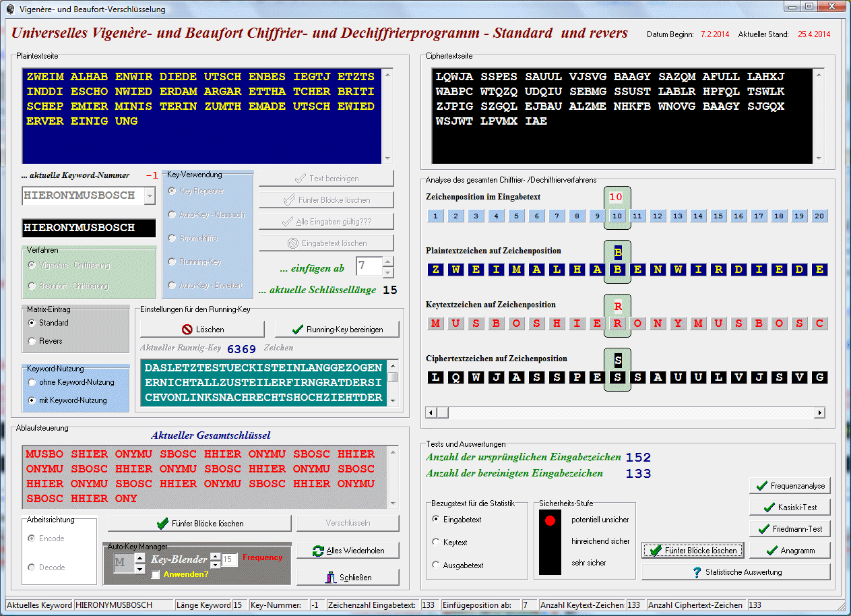Viewport: 851px width, 616px height.
Task: Open Statistische Auswertung
Action: tap(736, 572)
